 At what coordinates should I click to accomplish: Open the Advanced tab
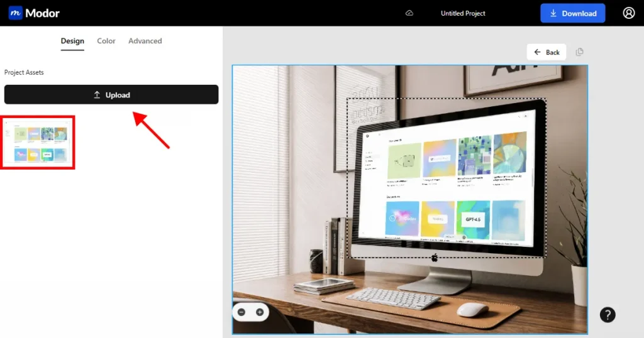[145, 41]
